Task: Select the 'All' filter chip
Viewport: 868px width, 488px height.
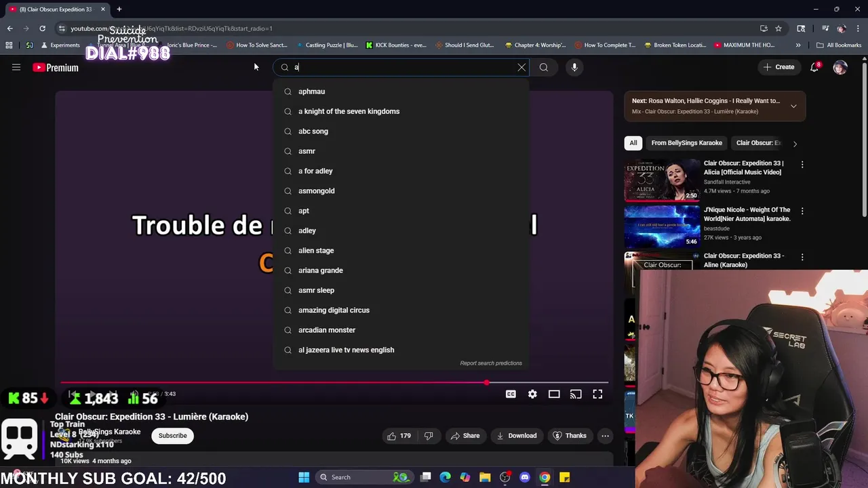Action: (x=633, y=143)
